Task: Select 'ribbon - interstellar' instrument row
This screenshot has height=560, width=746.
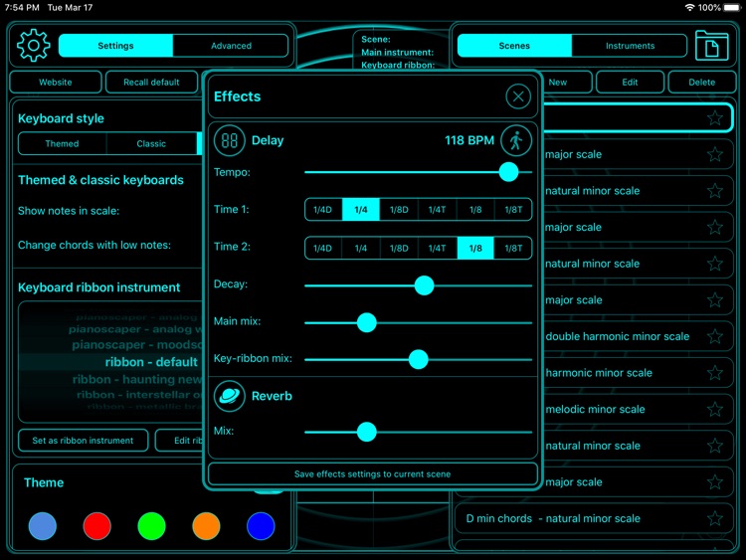Action: tap(139, 395)
